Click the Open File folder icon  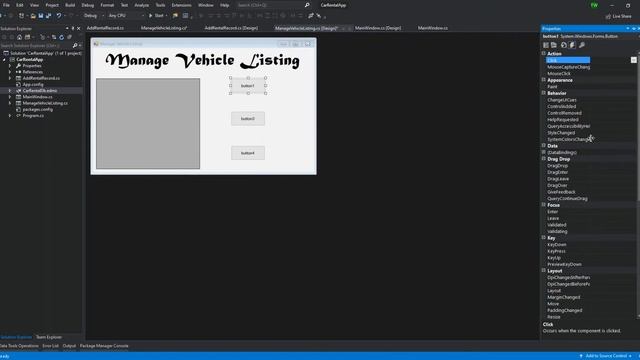pyautogui.click(x=33, y=16)
